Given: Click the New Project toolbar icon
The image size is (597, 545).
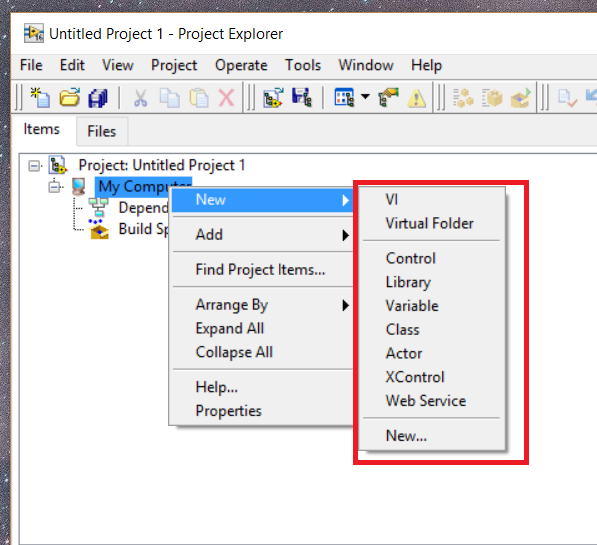Looking at the screenshot, I should [x=40, y=97].
